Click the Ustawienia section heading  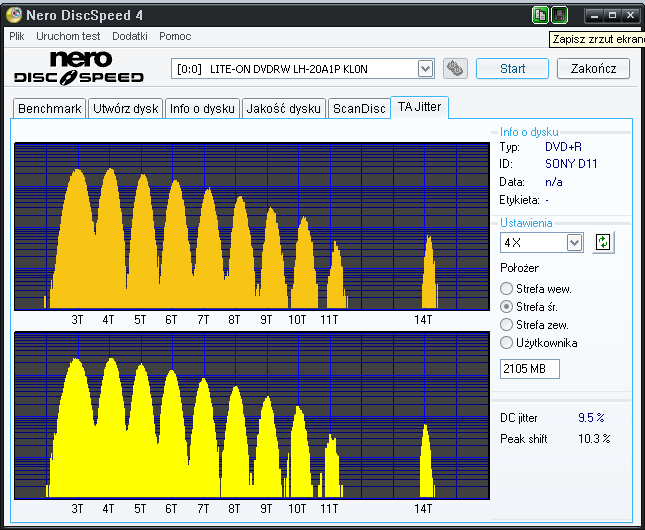click(526, 223)
